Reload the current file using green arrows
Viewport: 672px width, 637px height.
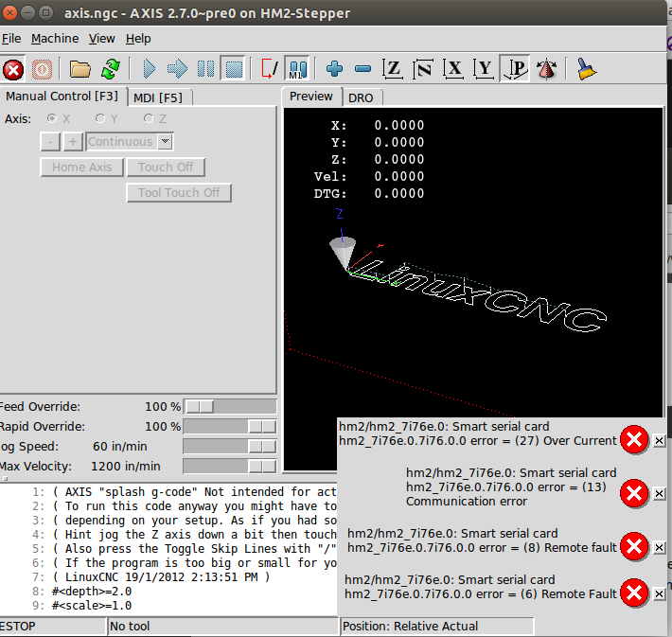click(111, 69)
